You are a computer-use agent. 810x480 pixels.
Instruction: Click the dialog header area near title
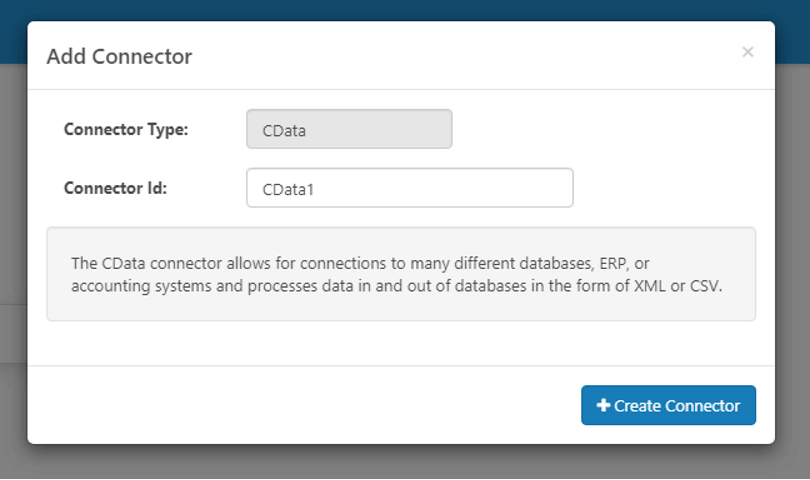tap(450, 56)
